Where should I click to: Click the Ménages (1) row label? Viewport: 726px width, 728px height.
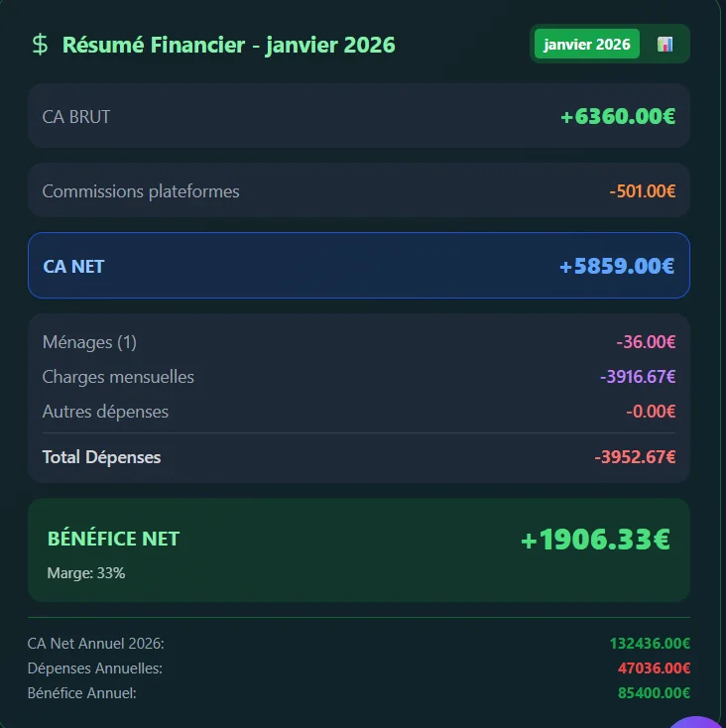point(89,342)
